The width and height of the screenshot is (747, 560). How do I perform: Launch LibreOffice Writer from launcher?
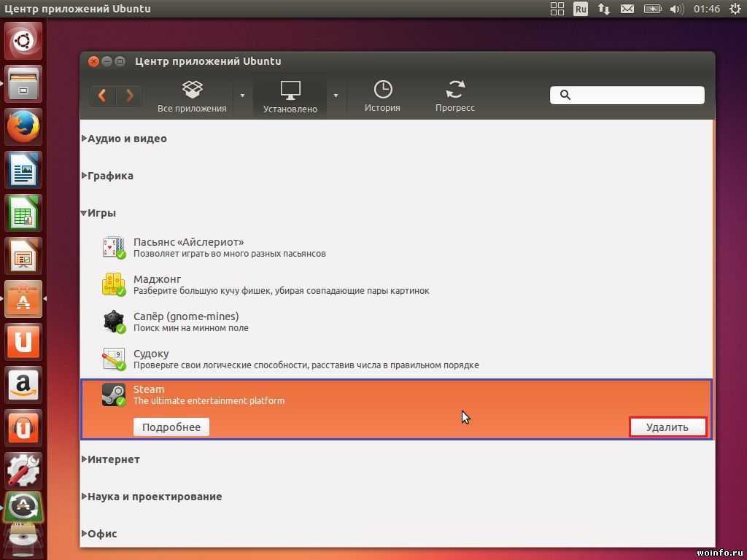[x=23, y=170]
